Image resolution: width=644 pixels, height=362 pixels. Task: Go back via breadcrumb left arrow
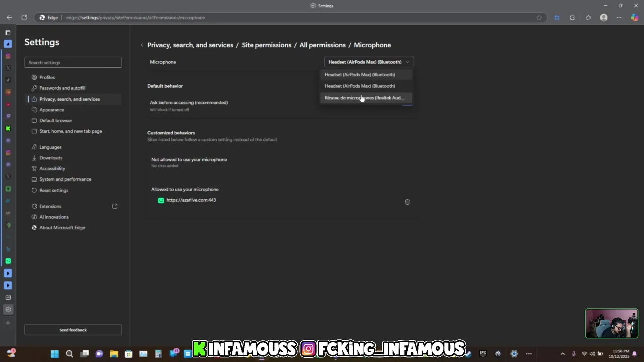click(x=142, y=45)
